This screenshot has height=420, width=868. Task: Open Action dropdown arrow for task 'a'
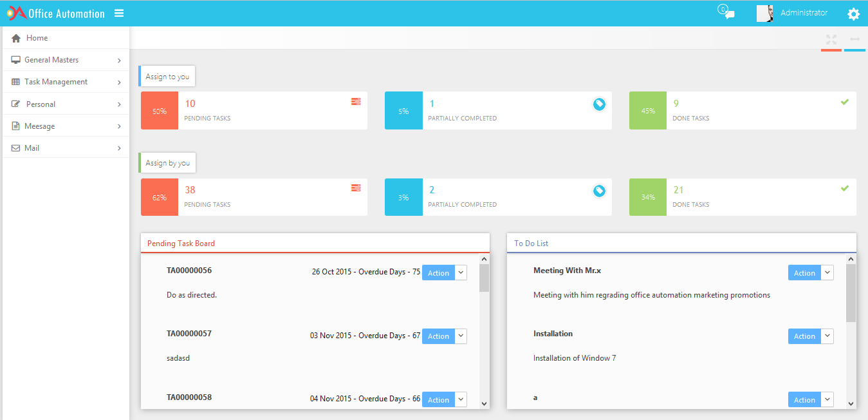coord(827,399)
